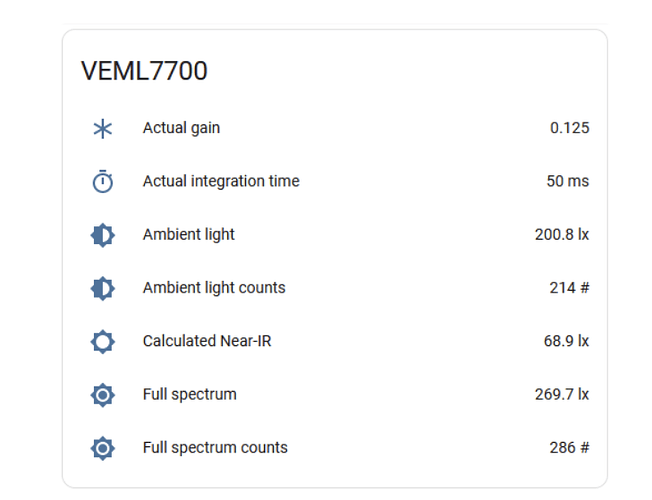Screen dimensions: 652x500
Task: Click the brightness icon beside Ambient light
Action: click(x=102, y=235)
